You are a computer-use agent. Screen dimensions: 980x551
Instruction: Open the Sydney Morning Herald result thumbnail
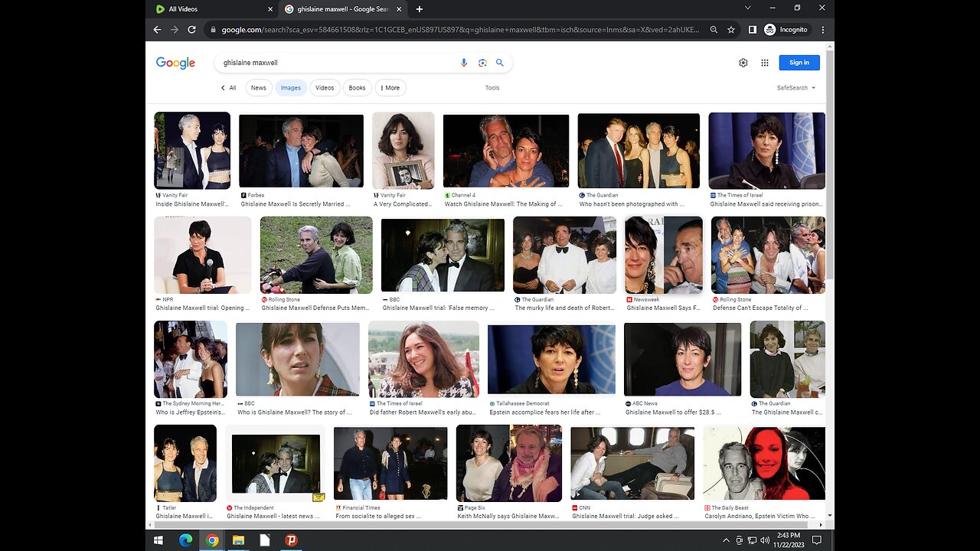[191, 359]
